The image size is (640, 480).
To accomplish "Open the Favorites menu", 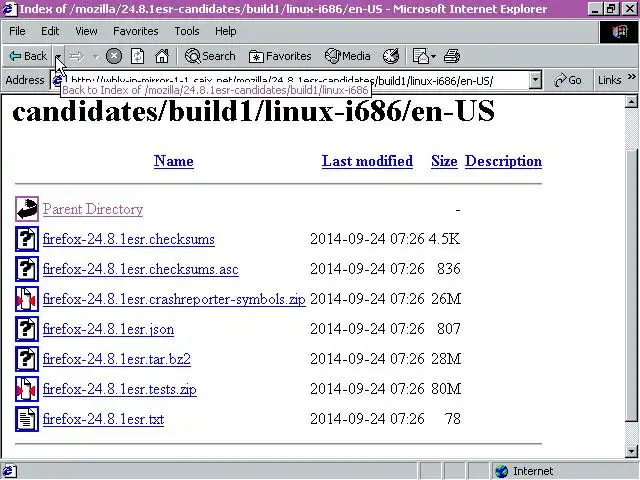I will 136,31.
